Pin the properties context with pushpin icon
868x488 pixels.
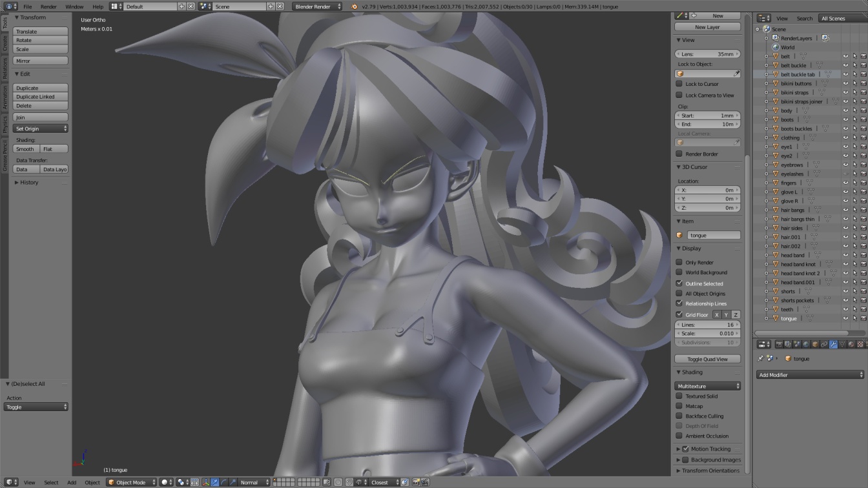click(761, 358)
